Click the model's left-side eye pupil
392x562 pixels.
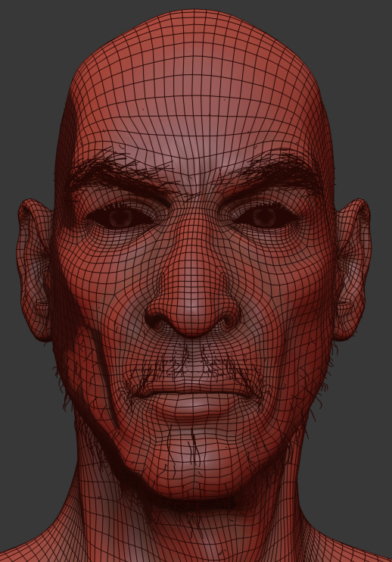coord(120,217)
